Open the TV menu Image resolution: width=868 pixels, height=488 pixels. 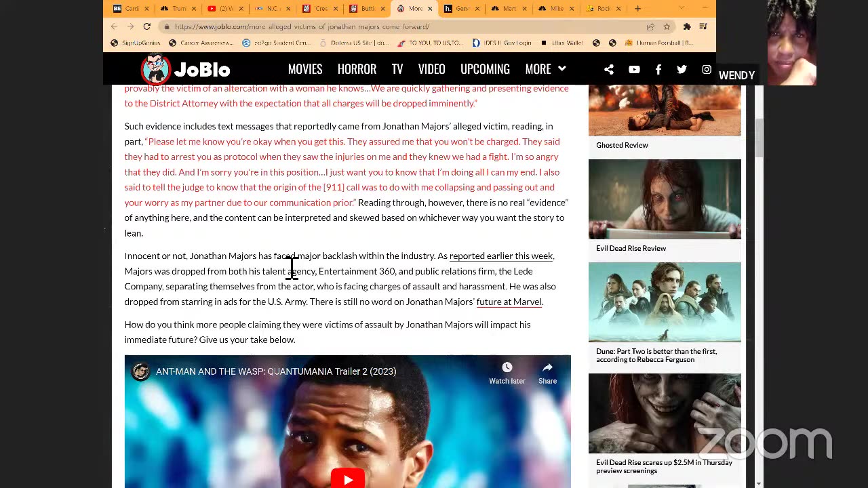[x=397, y=69]
